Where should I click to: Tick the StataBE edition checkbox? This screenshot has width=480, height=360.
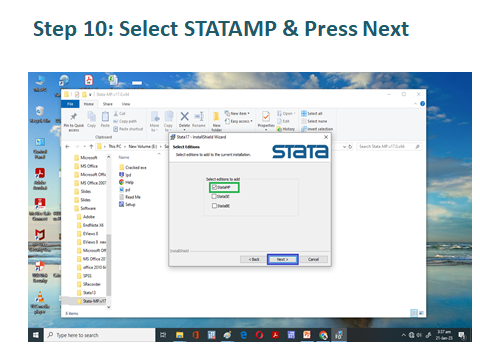point(214,206)
